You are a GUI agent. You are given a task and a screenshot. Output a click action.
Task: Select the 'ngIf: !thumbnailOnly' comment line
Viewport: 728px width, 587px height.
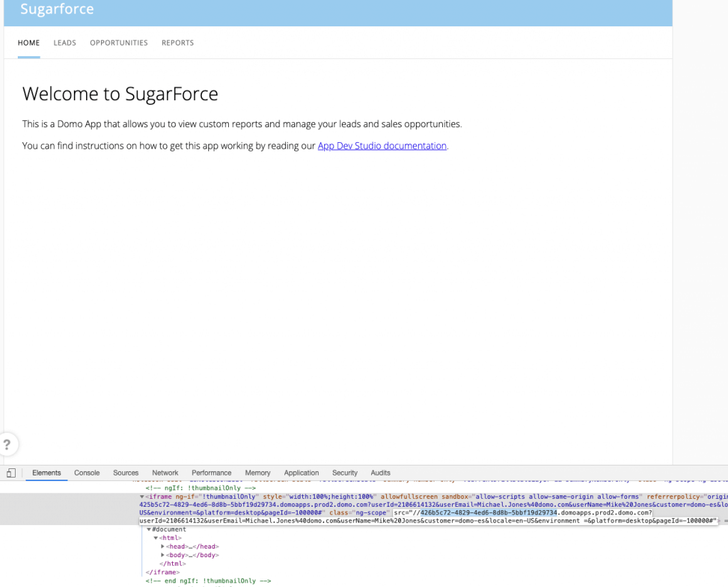pyautogui.click(x=200, y=488)
